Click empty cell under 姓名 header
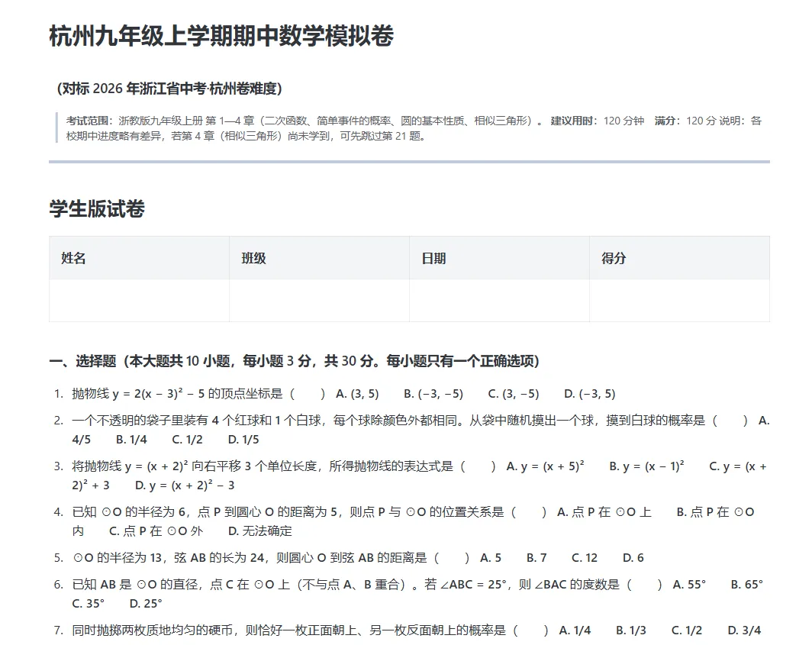This screenshot has height=645, width=812. pyautogui.click(x=140, y=301)
